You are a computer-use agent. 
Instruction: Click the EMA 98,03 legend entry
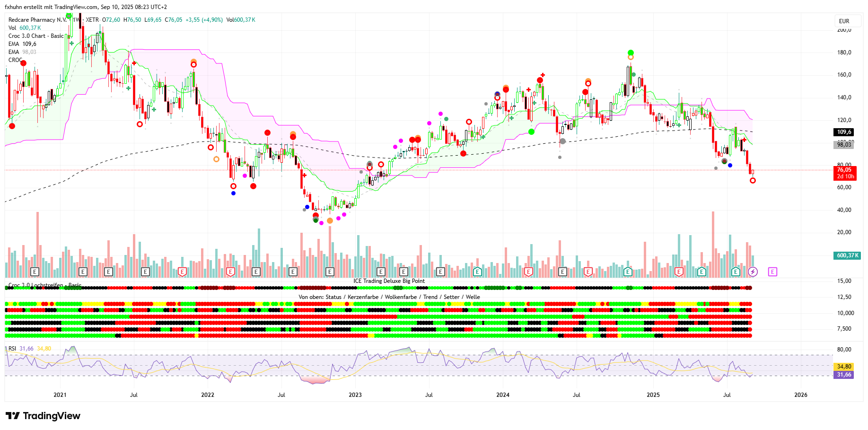pos(22,52)
